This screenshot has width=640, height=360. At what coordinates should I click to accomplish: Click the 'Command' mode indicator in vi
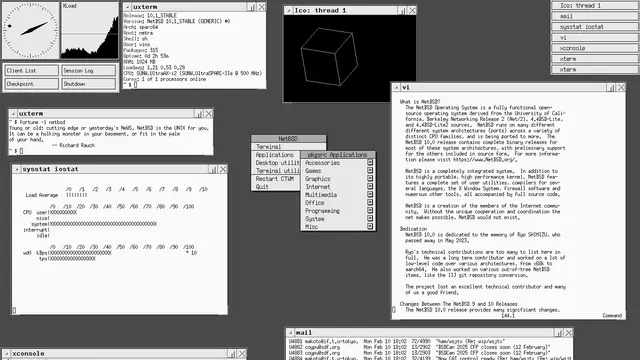pyautogui.click(x=612, y=316)
